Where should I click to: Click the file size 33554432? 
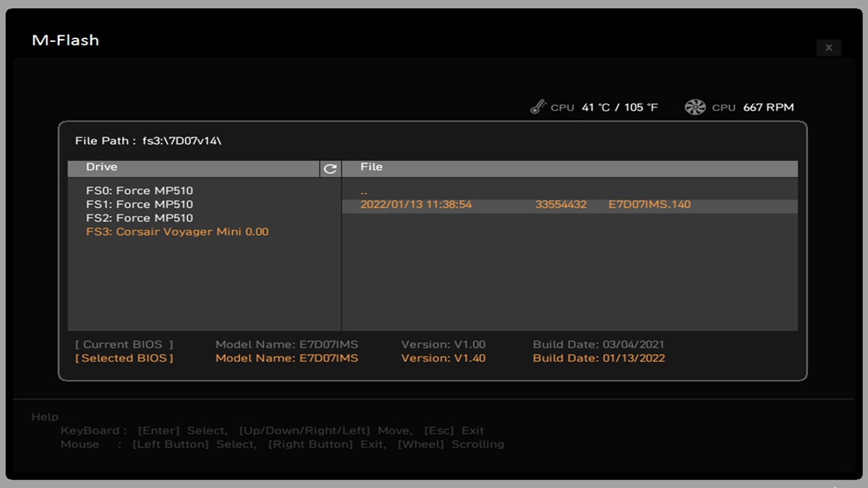point(561,205)
